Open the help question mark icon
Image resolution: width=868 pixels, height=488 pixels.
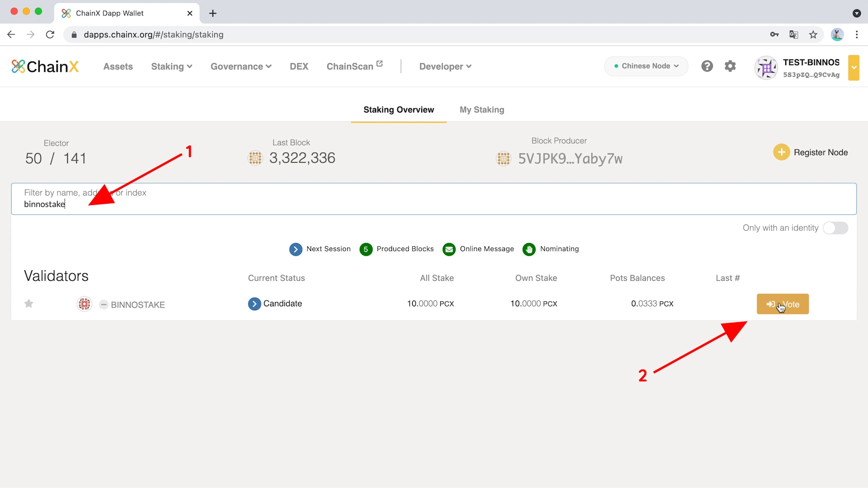707,66
